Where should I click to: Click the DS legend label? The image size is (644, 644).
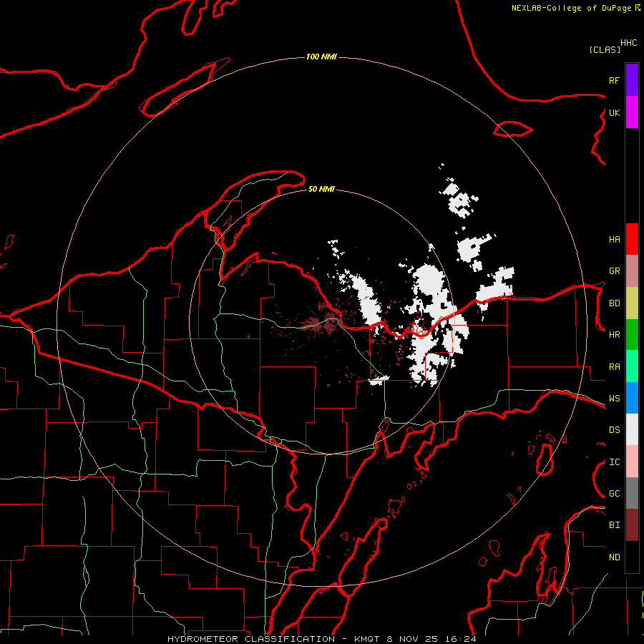(615, 430)
